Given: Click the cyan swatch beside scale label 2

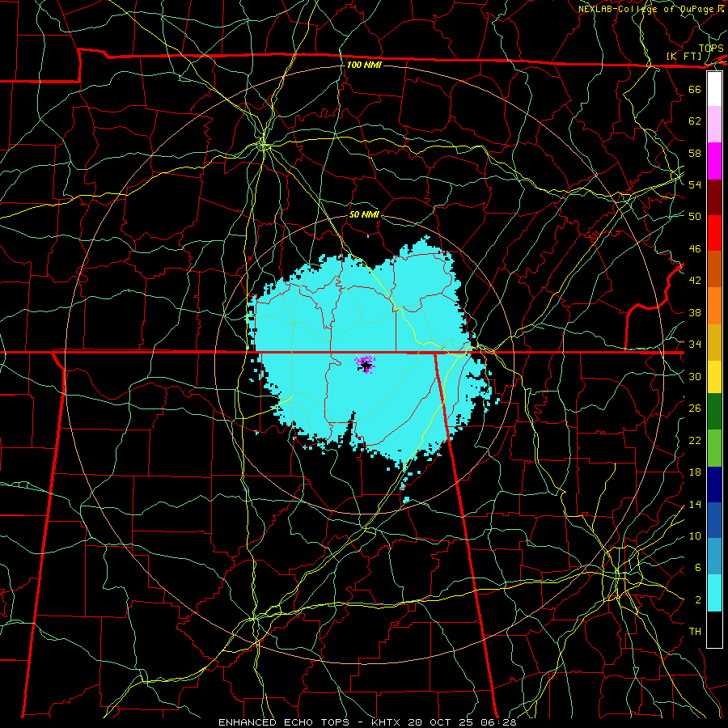Looking at the screenshot, I should coord(714,593).
